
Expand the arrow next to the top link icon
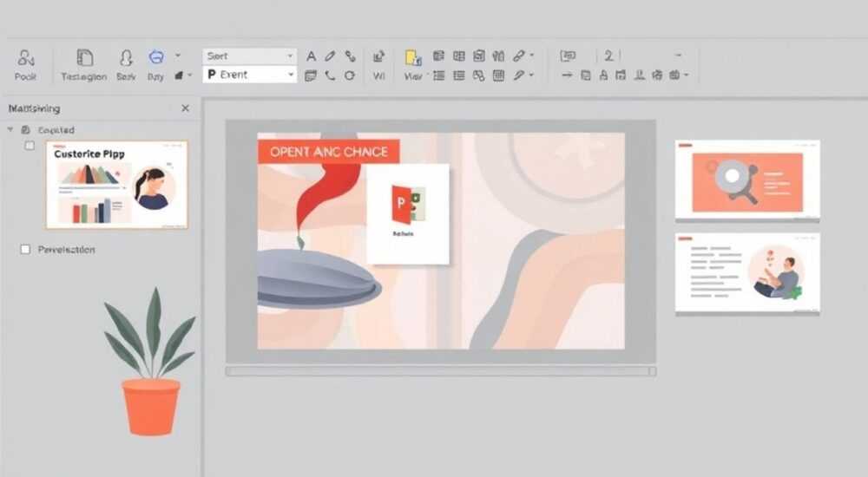click(532, 56)
